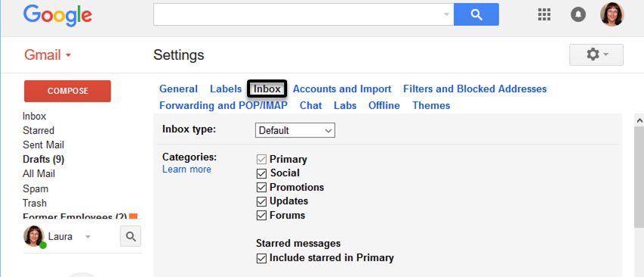Open Accounts and Import tab

(x=342, y=89)
